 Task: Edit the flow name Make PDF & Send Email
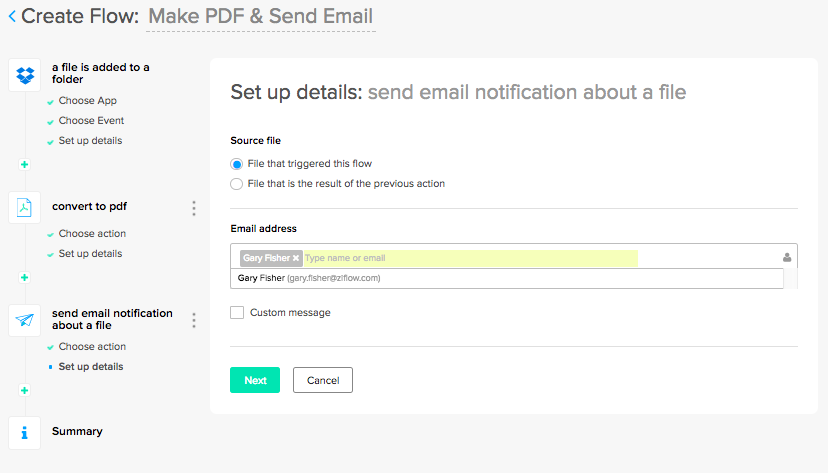260,16
